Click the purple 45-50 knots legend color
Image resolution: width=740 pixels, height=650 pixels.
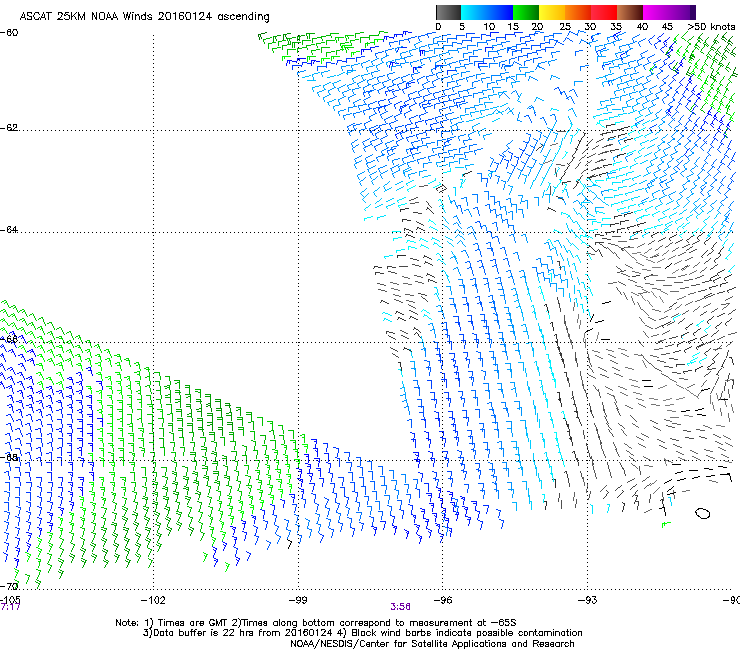coord(682,12)
